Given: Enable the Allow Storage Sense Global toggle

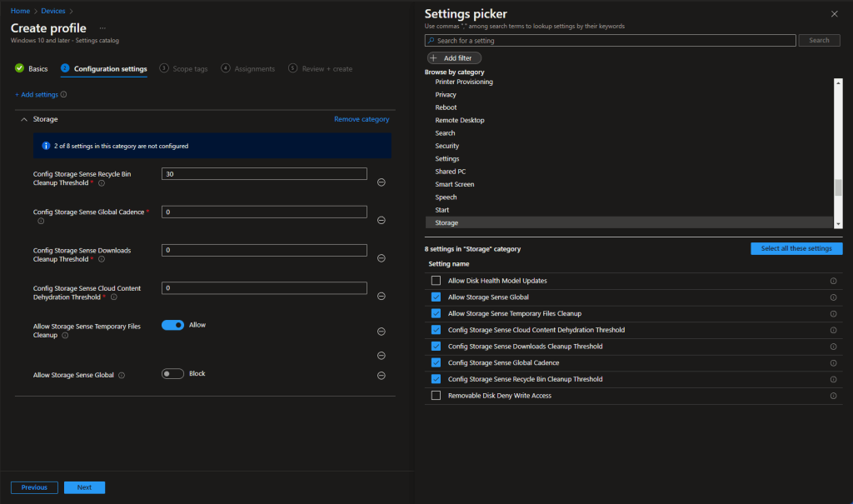Looking at the screenshot, I should click(173, 374).
